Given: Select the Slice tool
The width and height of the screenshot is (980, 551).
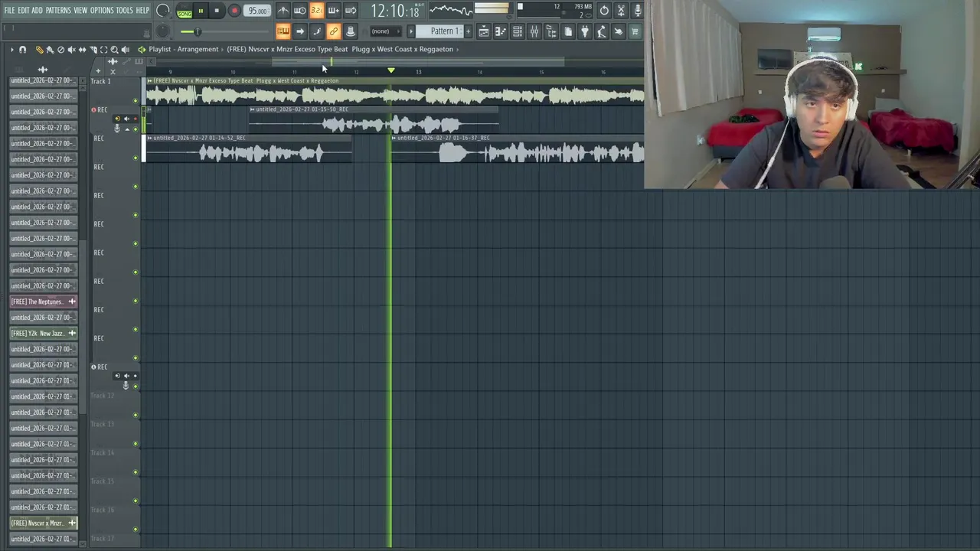Looking at the screenshot, I should click(93, 50).
